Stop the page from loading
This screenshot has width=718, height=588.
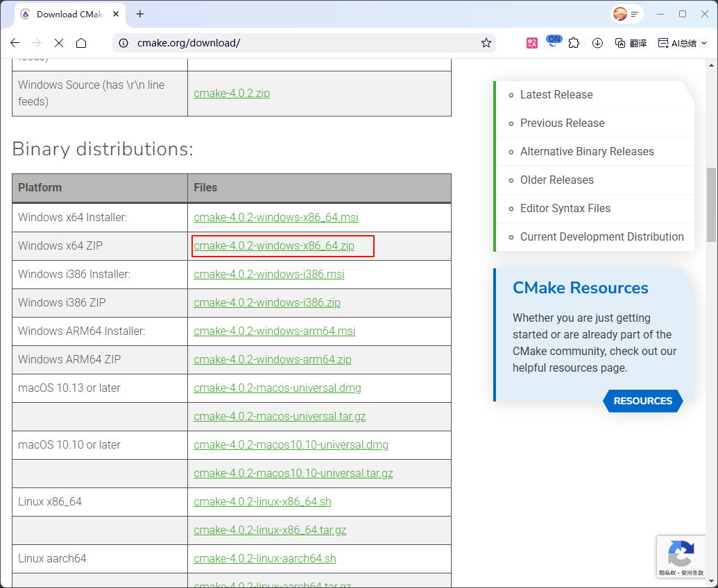click(x=59, y=43)
